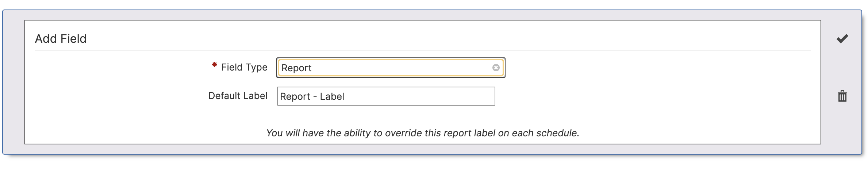Click the gray panel margin left of the form
The image size is (868, 174).
click(x=14, y=82)
